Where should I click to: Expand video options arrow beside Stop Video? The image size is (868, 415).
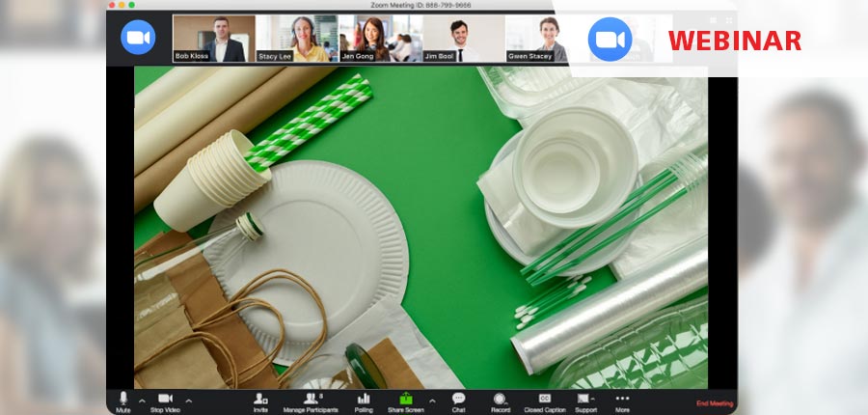pyautogui.click(x=188, y=400)
